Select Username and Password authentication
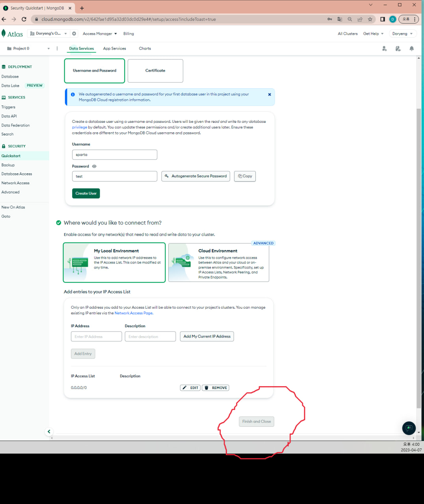The height and width of the screenshot is (504, 424). 95,71
